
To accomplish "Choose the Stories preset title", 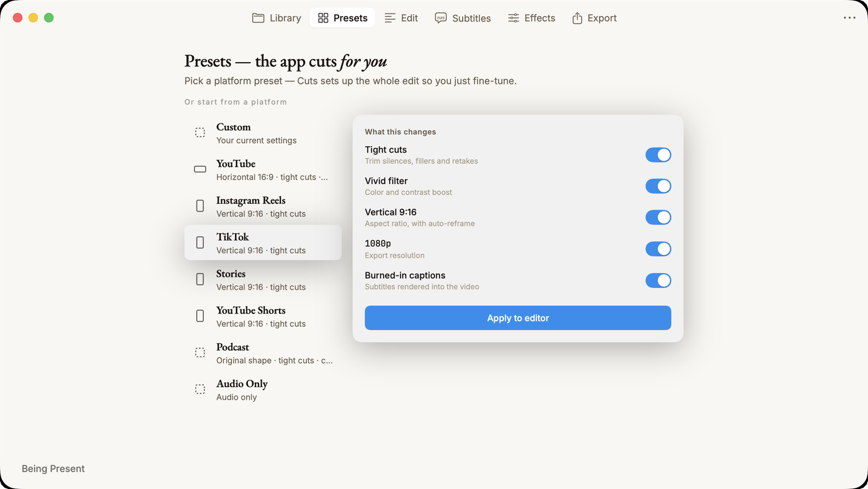I will pyautogui.click(x=231, y=274).
